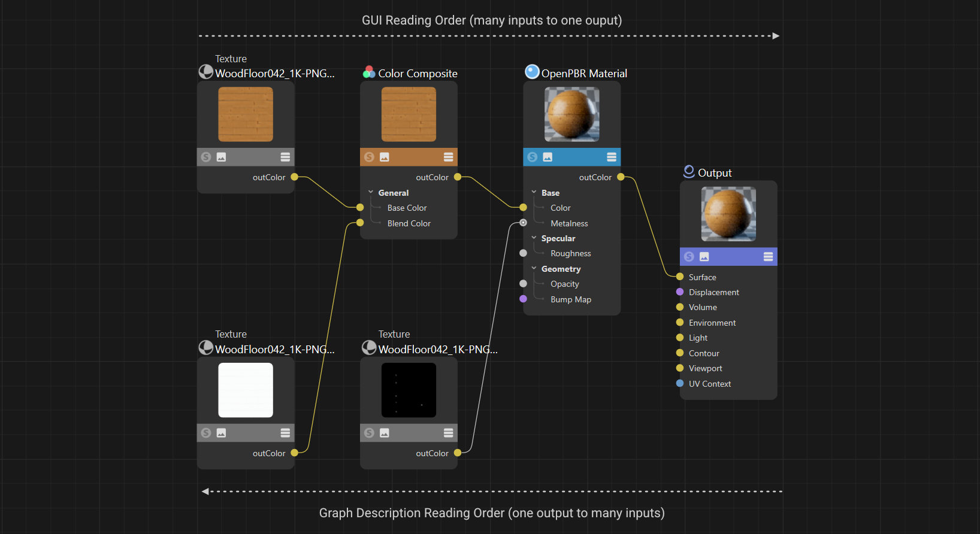Screen dimensions: 980x534
Task: Click the Opacity input port
Action: point(523,284)
